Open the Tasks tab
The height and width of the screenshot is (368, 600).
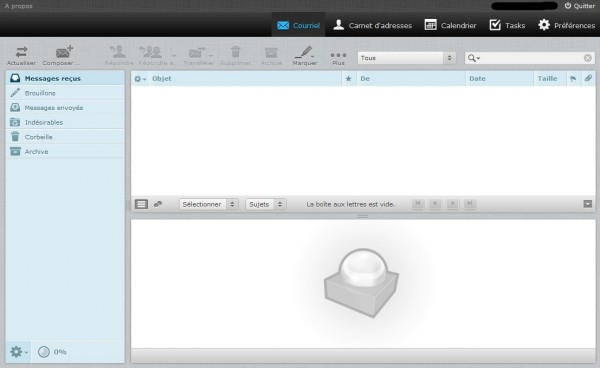tap(507, 25)
